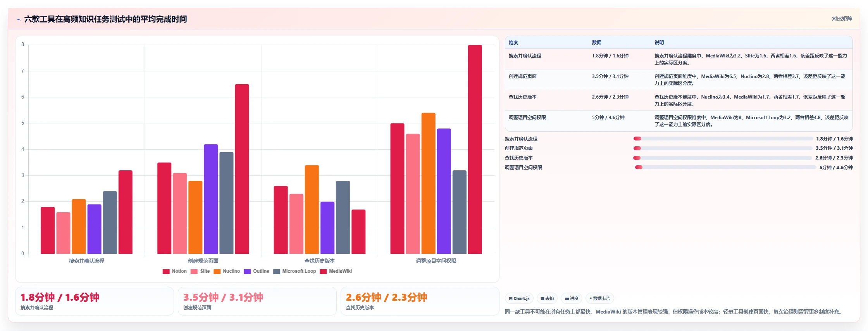Viewport: 868px width, 331px height.
Task: Select the 调整项目空间权限 cell in the table
Action: pyautogui.click(x=527, y=118)
